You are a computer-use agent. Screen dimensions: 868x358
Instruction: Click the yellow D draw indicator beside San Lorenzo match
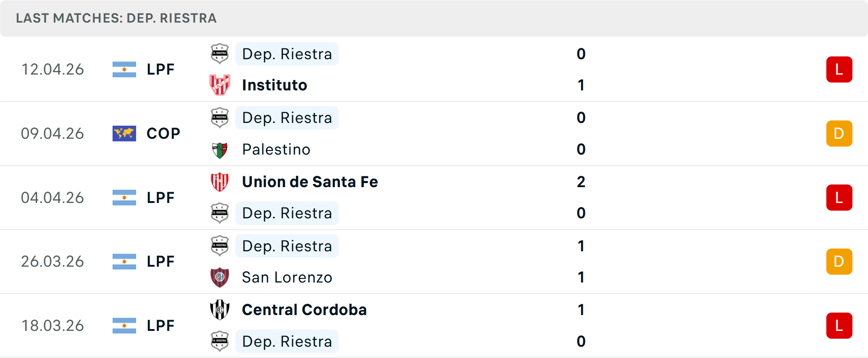(839, 261)
